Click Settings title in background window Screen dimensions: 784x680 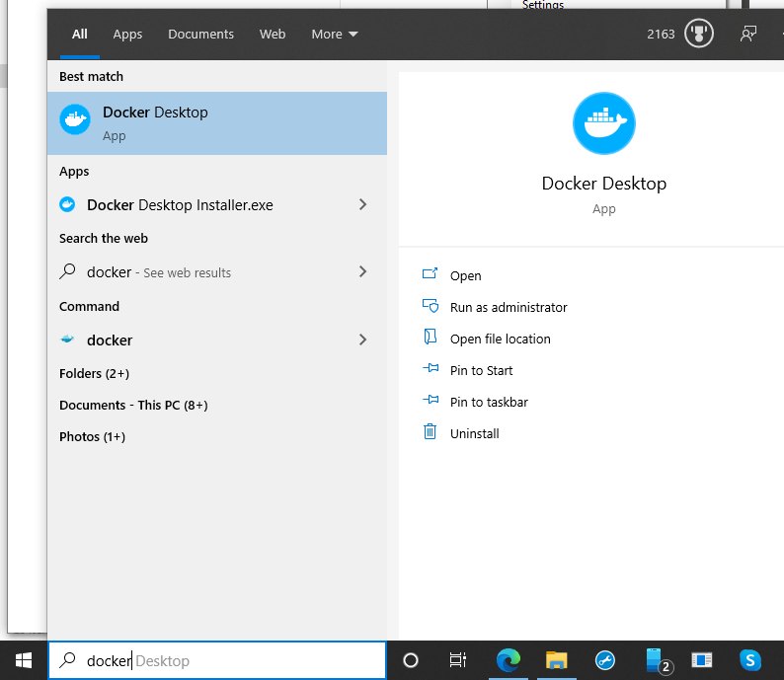543,5
